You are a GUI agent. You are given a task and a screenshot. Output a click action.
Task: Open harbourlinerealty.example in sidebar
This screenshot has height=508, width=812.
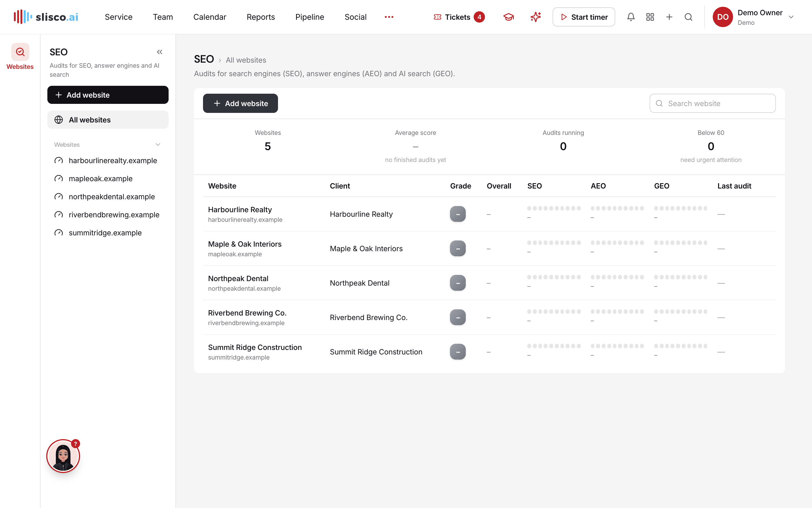[x=108, y=161]
